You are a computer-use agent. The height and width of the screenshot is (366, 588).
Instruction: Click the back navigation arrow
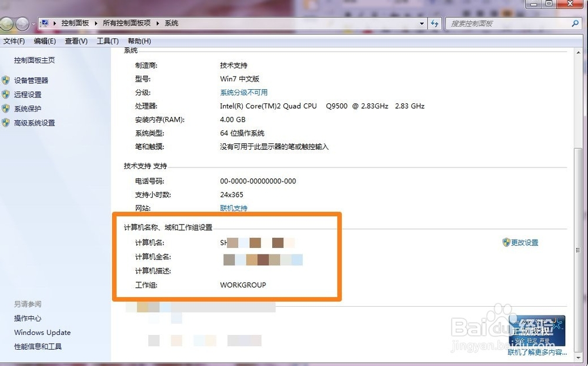tap(6, 23)
